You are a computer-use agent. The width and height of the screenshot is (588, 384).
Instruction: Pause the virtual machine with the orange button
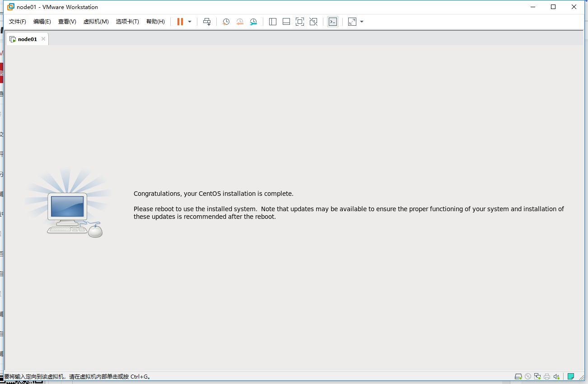pos(180,22)
